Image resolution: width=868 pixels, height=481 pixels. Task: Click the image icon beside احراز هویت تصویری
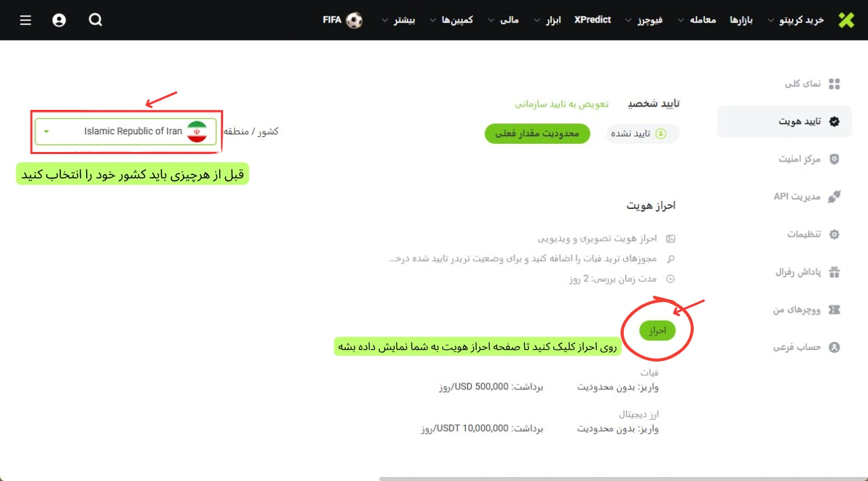tap(671, 239)
